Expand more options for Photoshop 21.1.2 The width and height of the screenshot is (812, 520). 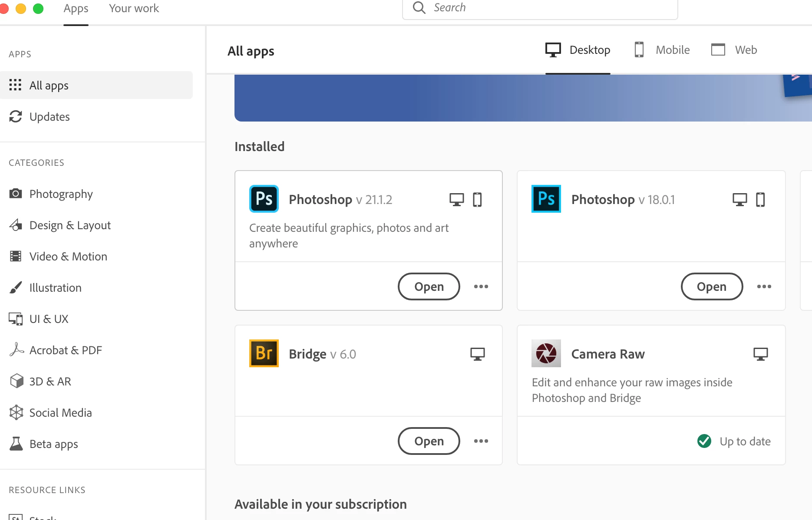tap(481, 286)
